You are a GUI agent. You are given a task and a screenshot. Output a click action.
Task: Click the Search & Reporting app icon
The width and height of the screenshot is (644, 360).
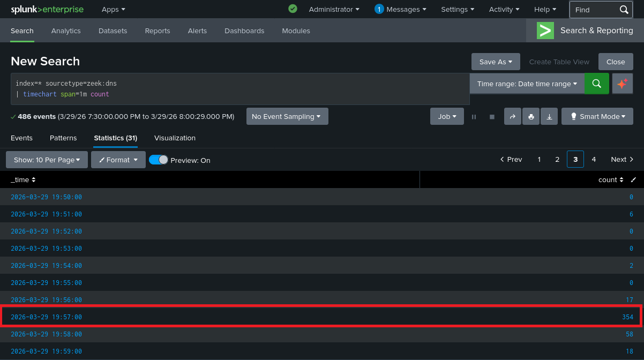pyautogui.click(x=545, y=31)
